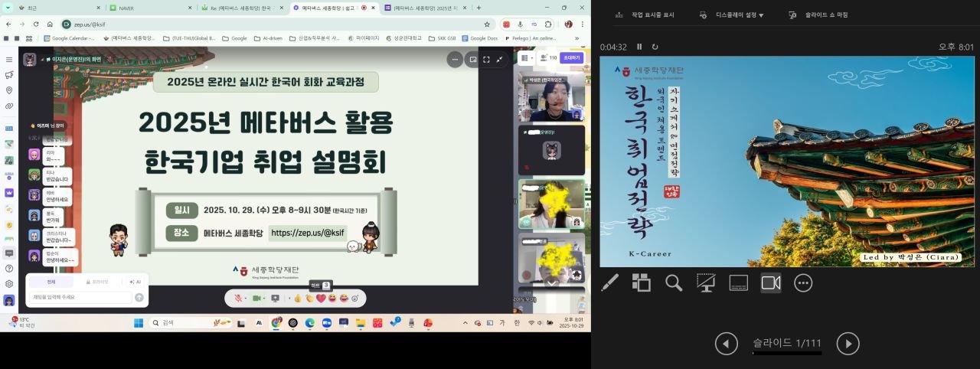Screen dimensions: 980x369
Task: Expand the system tray hidden icons chevron
Action: [x=465, y=323]
